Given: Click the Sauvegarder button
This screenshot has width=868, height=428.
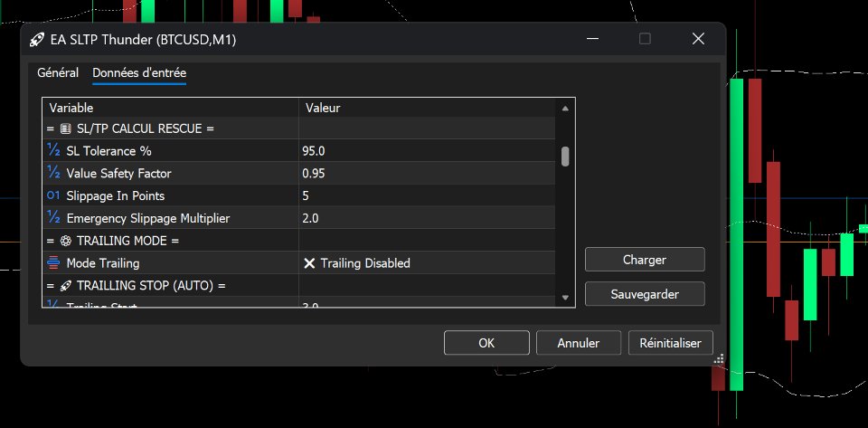Looking at the screenshot, I should click(645, 294).
